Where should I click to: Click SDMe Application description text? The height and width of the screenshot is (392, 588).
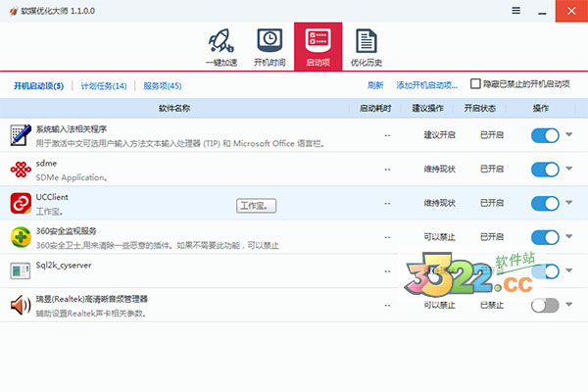pyautogui.click(x=72, y=177)
